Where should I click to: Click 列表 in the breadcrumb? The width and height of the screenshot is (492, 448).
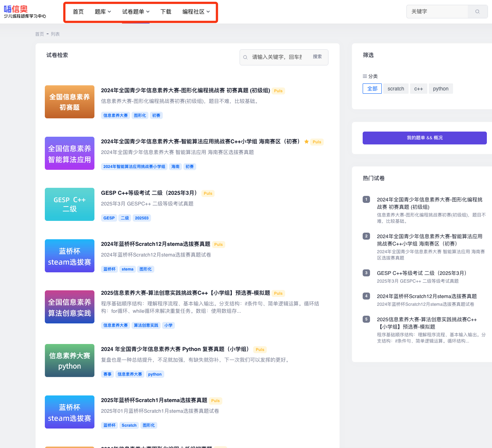(55, 34)
